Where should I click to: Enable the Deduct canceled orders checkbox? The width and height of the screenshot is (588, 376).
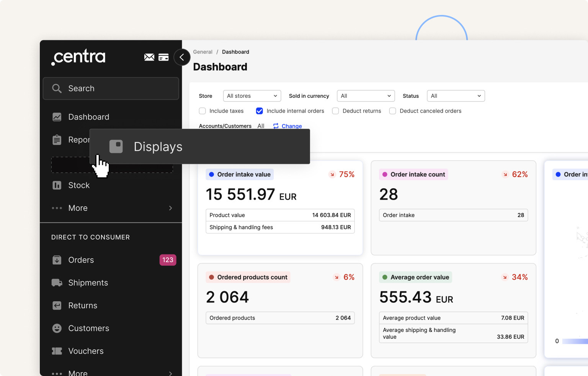(392, 111)
